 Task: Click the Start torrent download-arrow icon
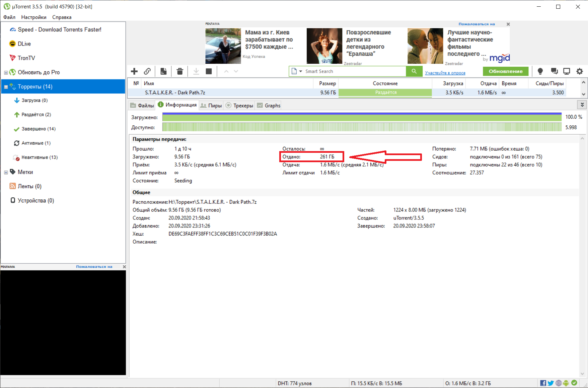click(196, 71)
